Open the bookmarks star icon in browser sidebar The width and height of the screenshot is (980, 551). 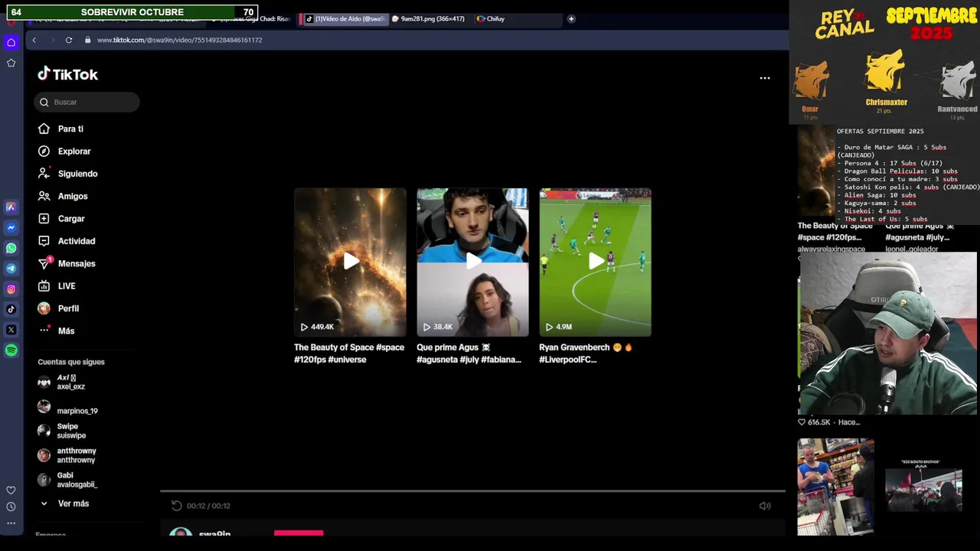coord(11,63)
